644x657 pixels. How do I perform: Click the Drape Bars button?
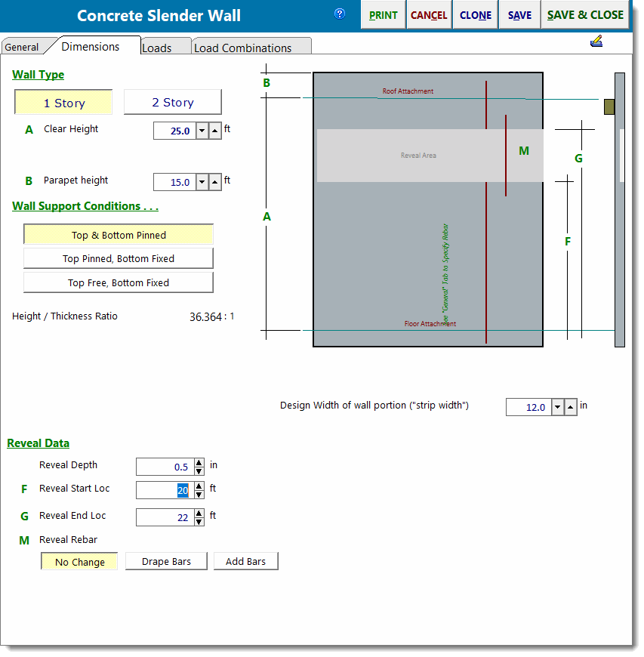pos(166,562)
